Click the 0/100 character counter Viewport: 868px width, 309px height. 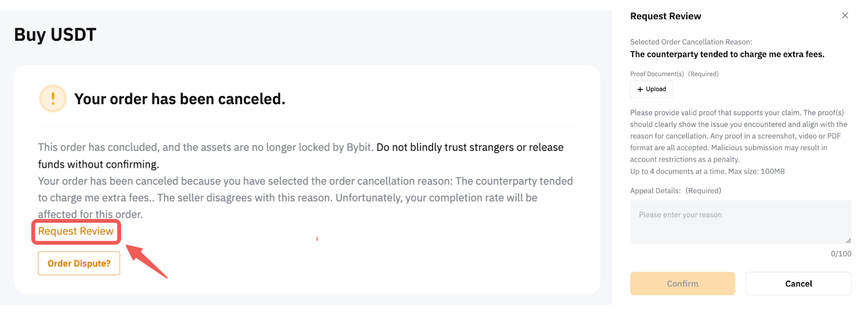click(841, 254)
